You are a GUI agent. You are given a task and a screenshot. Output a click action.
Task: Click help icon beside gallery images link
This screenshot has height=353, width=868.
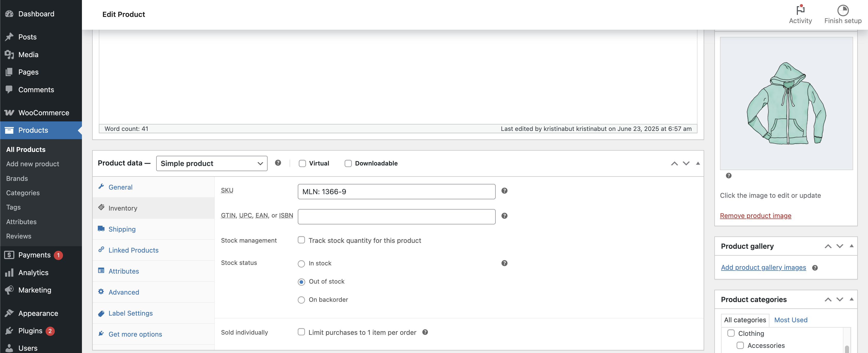pyautogui.click(x=815, y=268)
